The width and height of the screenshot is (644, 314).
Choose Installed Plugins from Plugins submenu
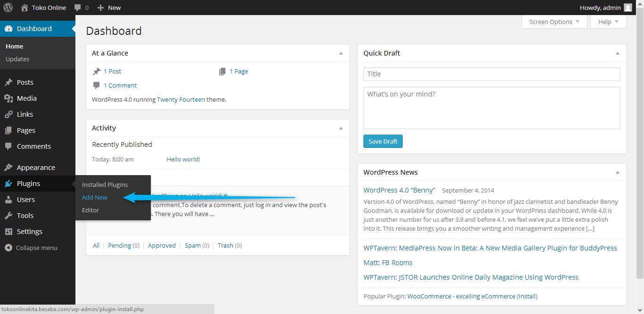(105, 185)
